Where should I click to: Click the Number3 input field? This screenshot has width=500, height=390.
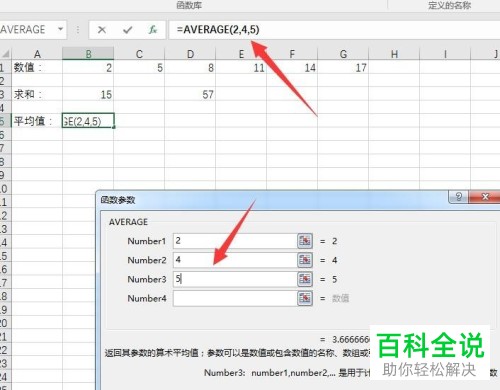click(x=235, y=279)
